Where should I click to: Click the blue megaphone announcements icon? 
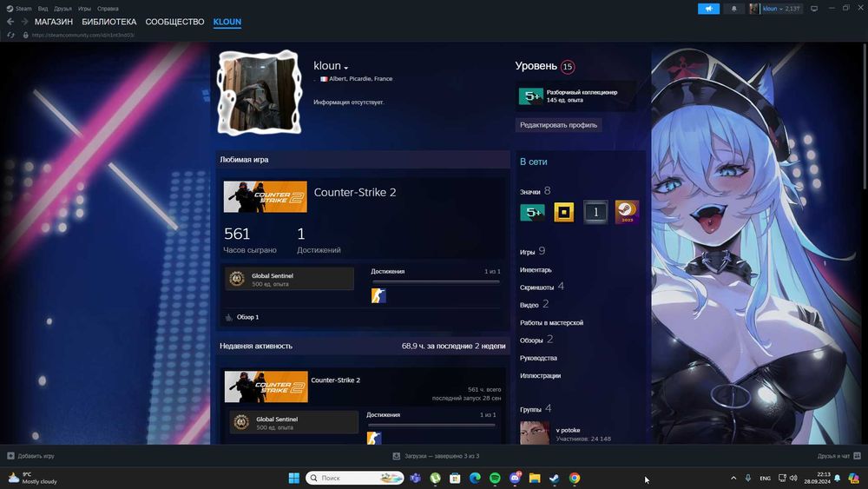pos(708,9)
